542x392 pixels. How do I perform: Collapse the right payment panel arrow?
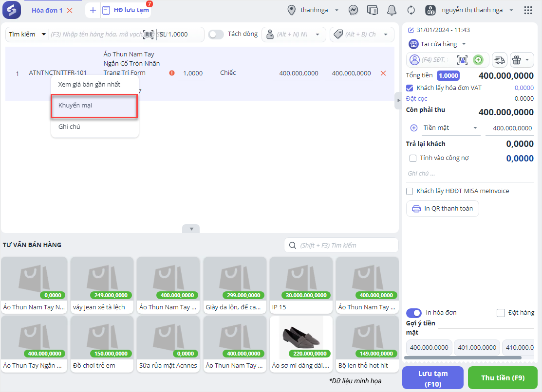point(398,101)
